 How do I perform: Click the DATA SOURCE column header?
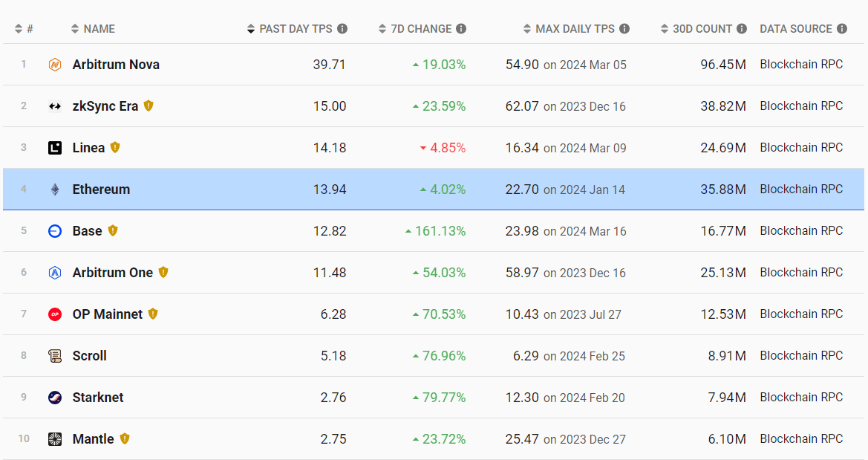tap(795, 29)
